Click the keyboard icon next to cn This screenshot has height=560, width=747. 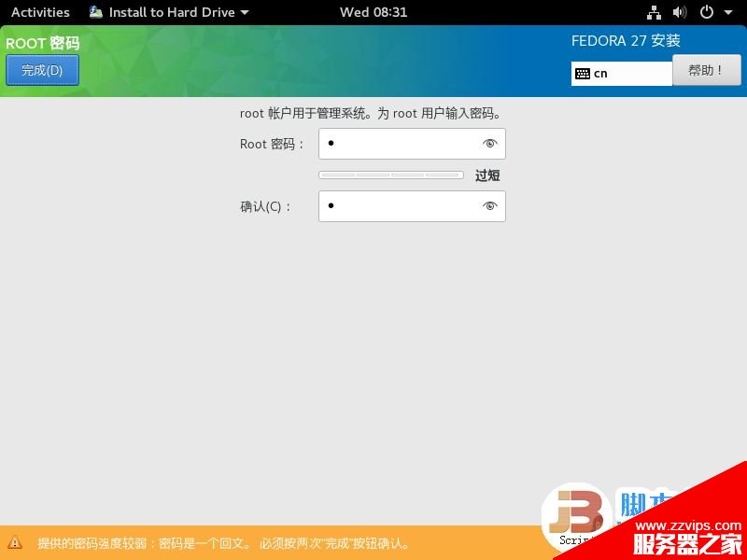(583, 74)
